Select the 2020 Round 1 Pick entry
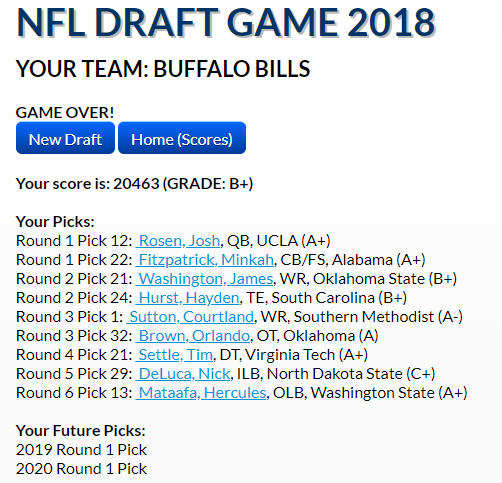Image resolution: width=502 pixels, height=483 pixels. (x=81, y=469)
